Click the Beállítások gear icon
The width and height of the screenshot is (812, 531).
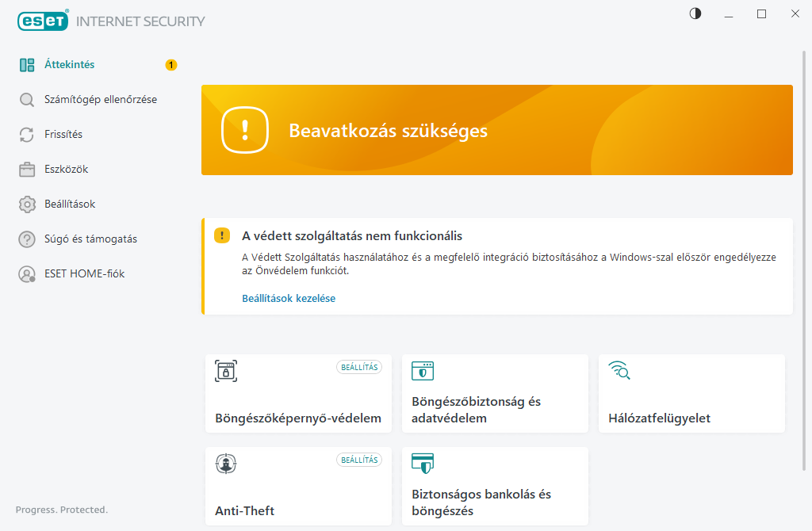[27, 204]
